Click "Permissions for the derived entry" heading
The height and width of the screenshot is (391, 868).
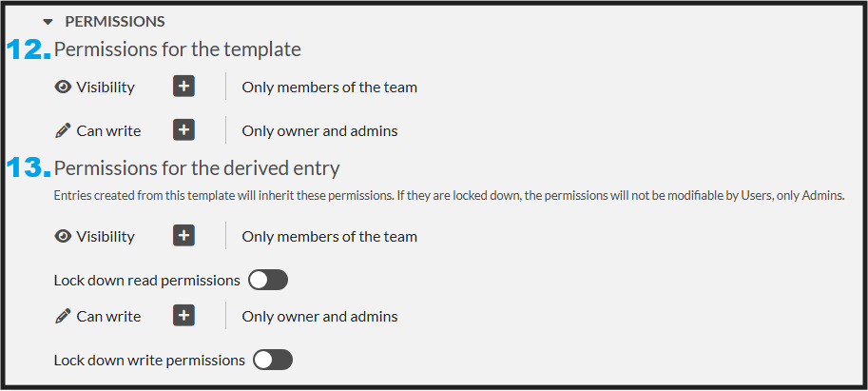(197, 168)
